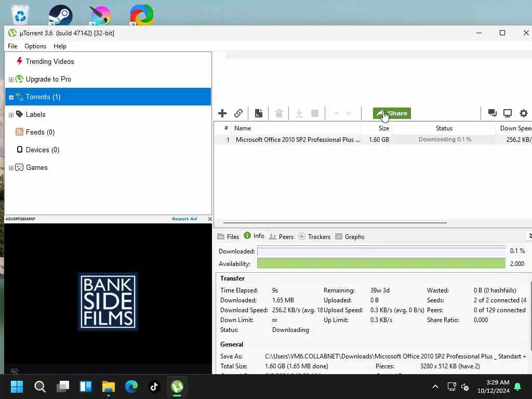Screen dimensions: 532x399
Task: Switch to the Graphs tab
Action: click(x=350, y=236)
